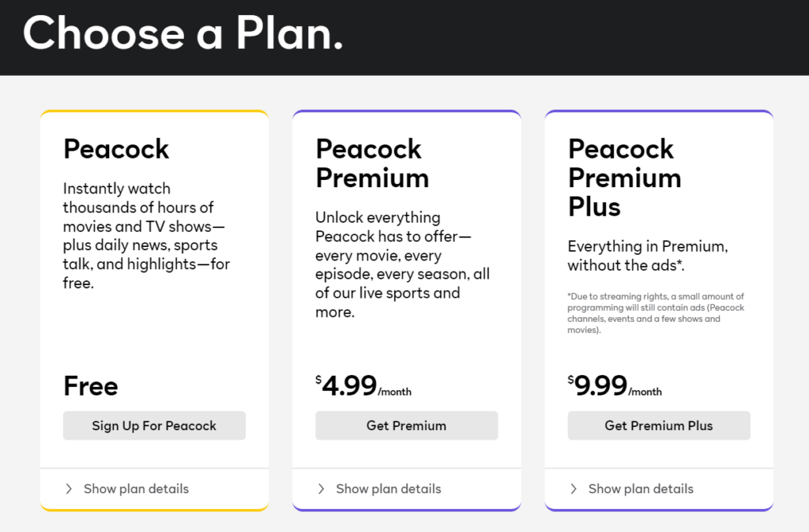Click Sign Up For Peacock button
Screen dimensions: 809x532
point(154,425)
